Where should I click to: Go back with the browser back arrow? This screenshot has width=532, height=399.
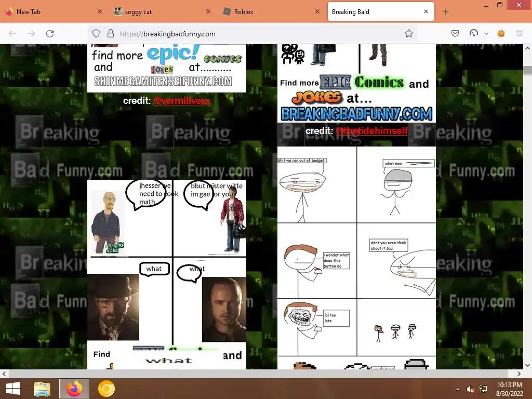pyautogui.click(x=12, y=34)
